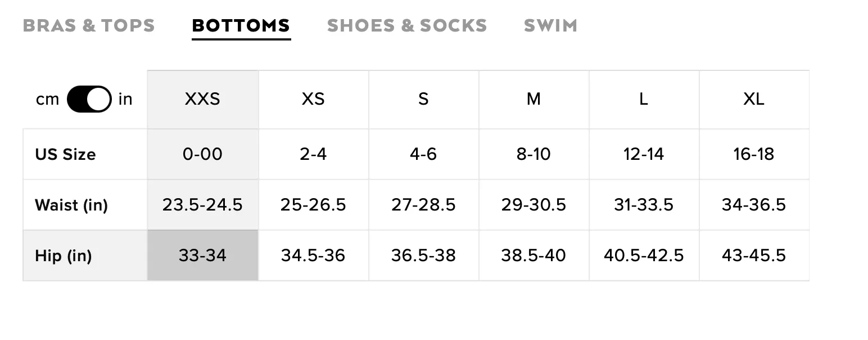Click the highlighted 33-34 hip cell

202,256
